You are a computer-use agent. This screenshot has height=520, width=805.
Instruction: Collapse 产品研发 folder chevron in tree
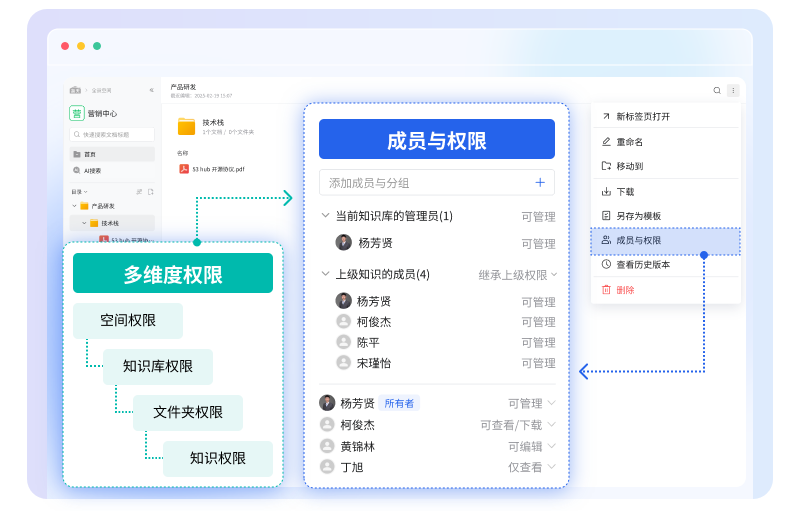click(74, 206)
